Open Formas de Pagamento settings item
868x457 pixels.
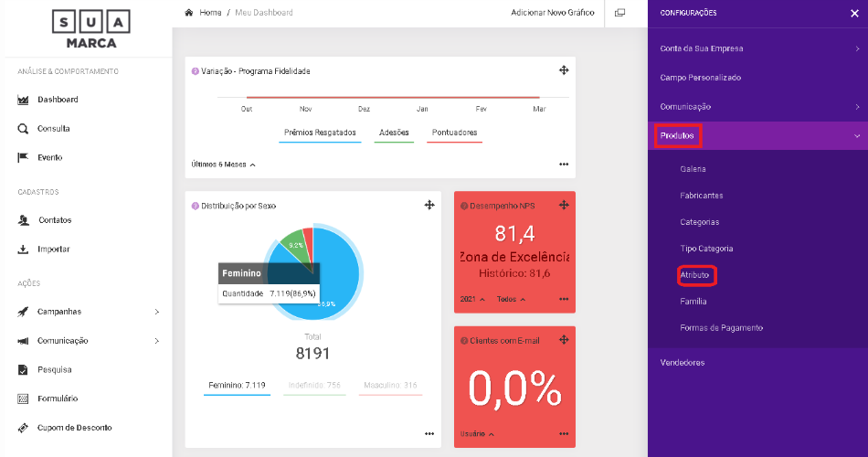tap(721, 327)
